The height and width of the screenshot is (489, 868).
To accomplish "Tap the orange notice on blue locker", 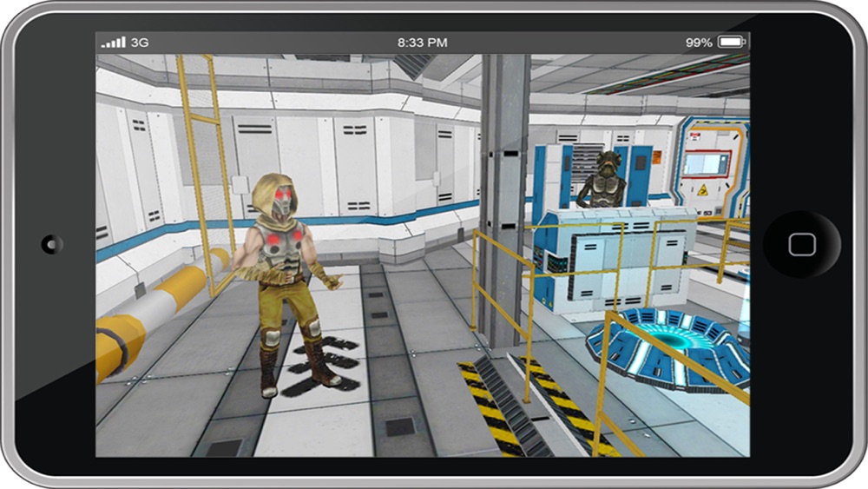I will click(x=656, y=157).
